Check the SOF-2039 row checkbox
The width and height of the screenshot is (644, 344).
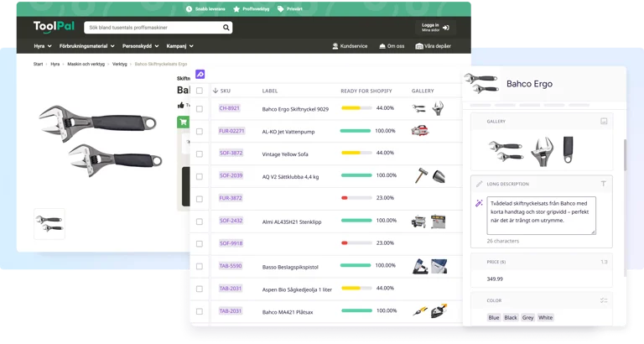coord(200,176)
